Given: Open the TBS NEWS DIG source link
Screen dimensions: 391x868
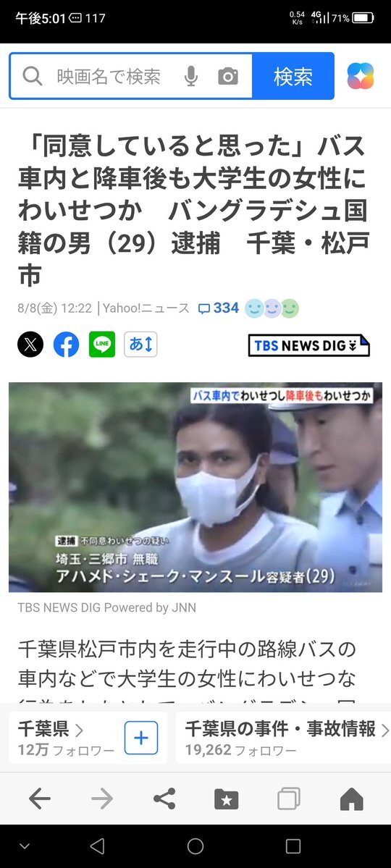Looking at the screenshot, I should [x=309, y=345].
